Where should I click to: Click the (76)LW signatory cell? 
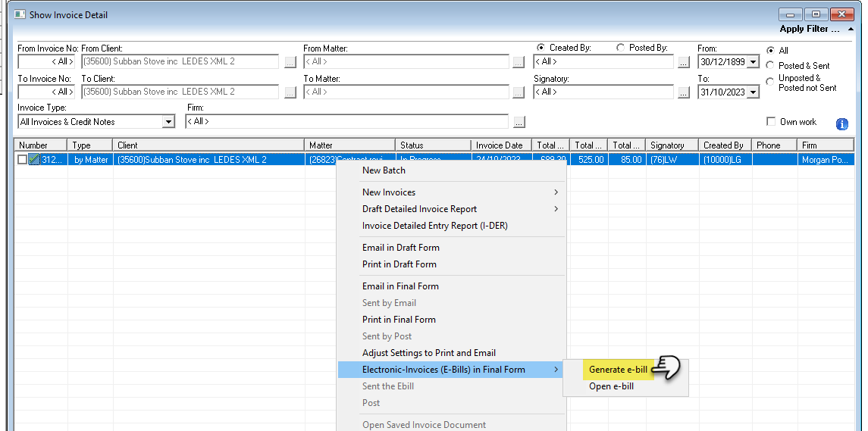click(672, 160)
